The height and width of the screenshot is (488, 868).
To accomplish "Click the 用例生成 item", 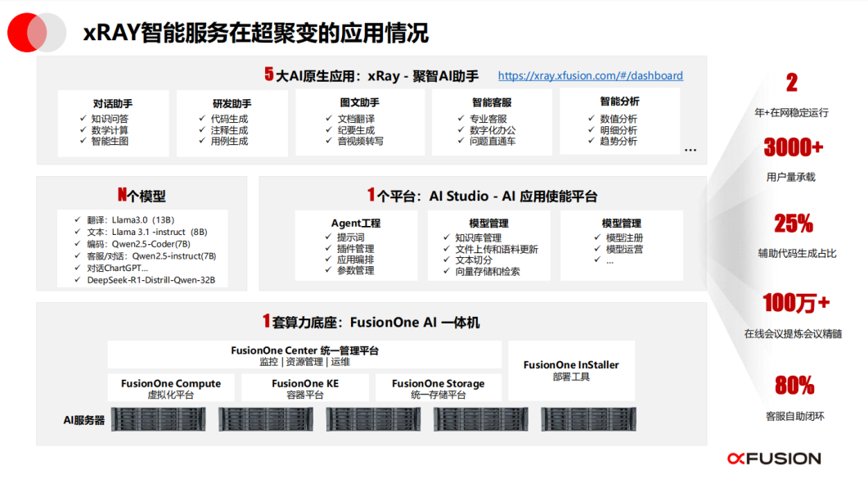I will click(x=229, y=142).
